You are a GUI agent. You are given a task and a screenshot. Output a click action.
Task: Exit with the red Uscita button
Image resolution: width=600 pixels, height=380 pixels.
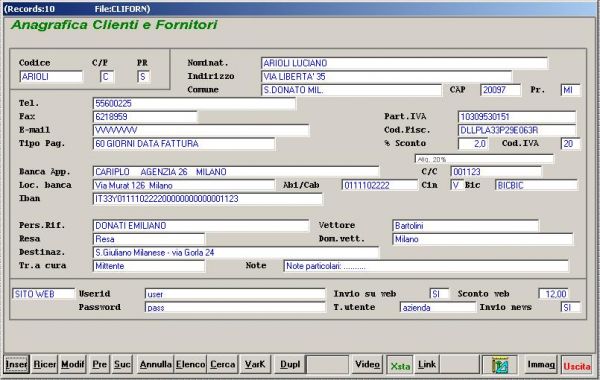(577, 365)
